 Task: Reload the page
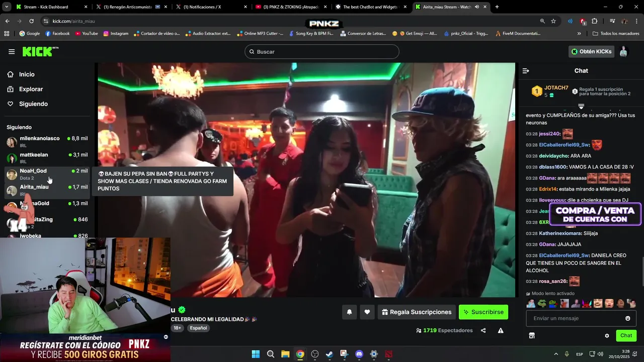(x=31, y=21)
